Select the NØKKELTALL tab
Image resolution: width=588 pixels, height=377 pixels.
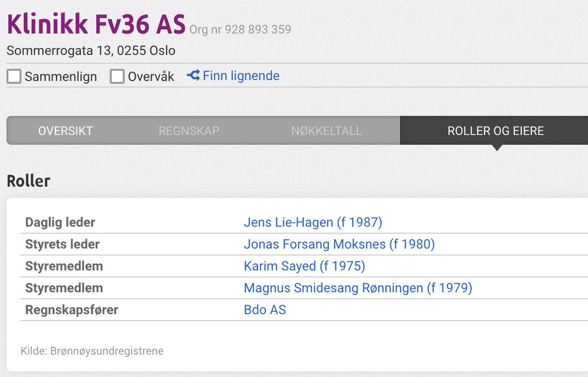(326, 131)
